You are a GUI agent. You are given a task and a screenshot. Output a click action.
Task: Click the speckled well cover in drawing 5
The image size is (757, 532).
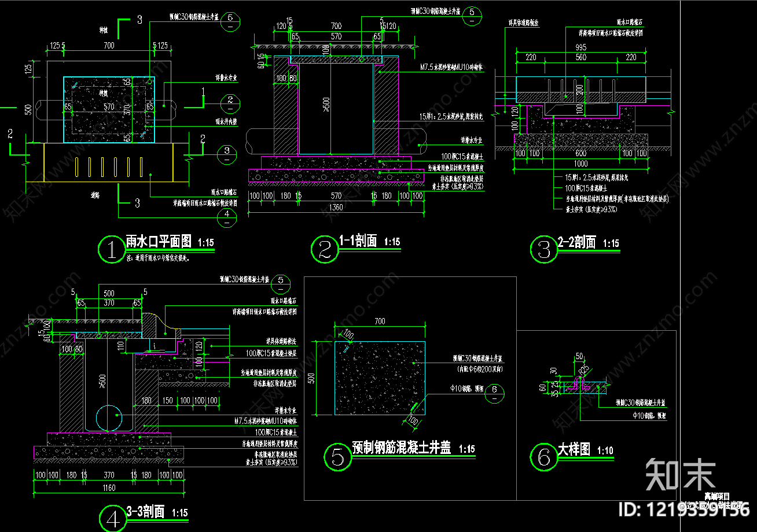pyautogui.click(x=380, y=378)
